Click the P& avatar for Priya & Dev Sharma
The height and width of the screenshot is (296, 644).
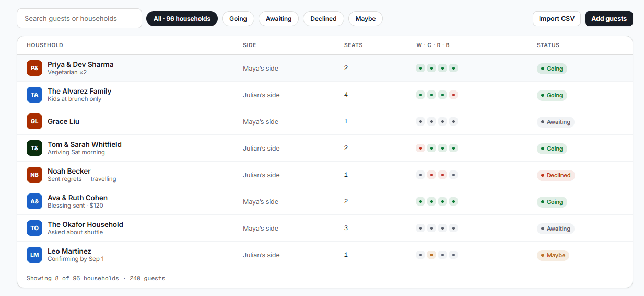34,68
